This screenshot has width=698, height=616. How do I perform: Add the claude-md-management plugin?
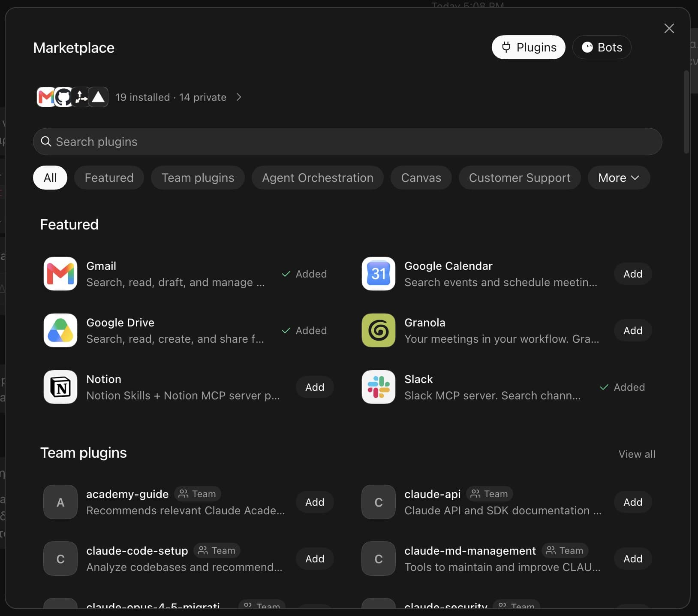(633, 559)
